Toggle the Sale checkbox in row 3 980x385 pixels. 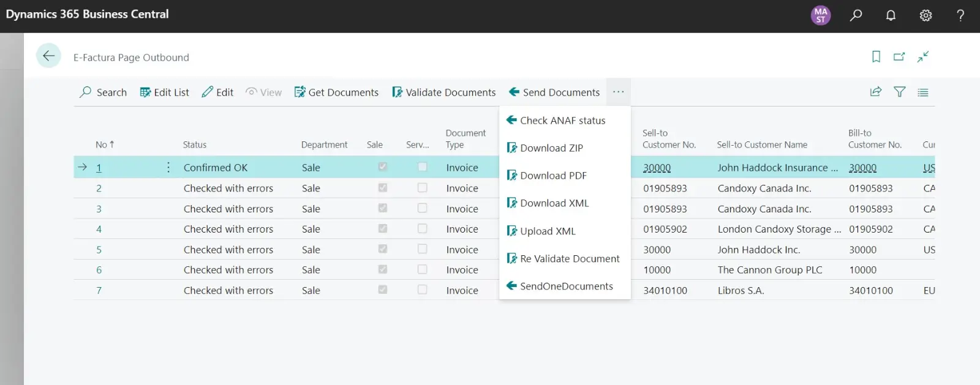(x=383, y=208)
